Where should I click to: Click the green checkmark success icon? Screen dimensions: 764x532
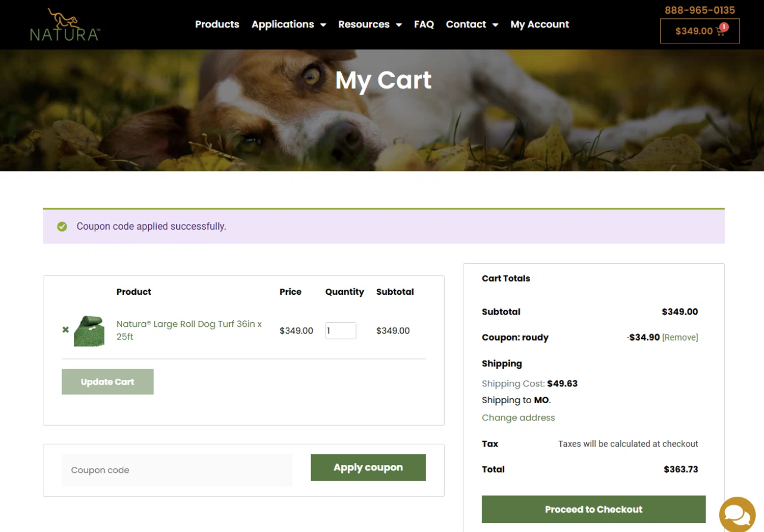(62, 227)
